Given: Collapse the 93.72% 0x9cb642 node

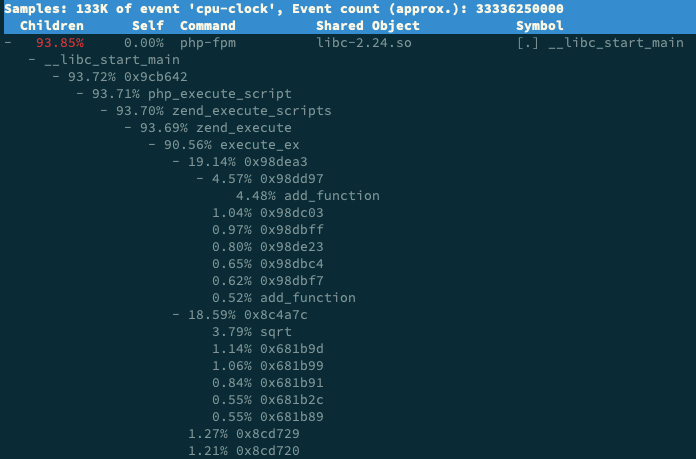Looking at the screenshot, I should pyautogui.click(x=57, y=77).
